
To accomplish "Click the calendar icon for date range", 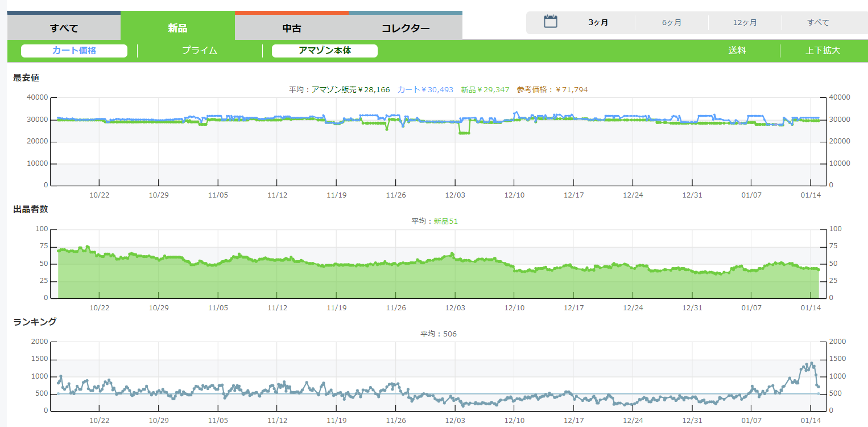I will point(550,22).
